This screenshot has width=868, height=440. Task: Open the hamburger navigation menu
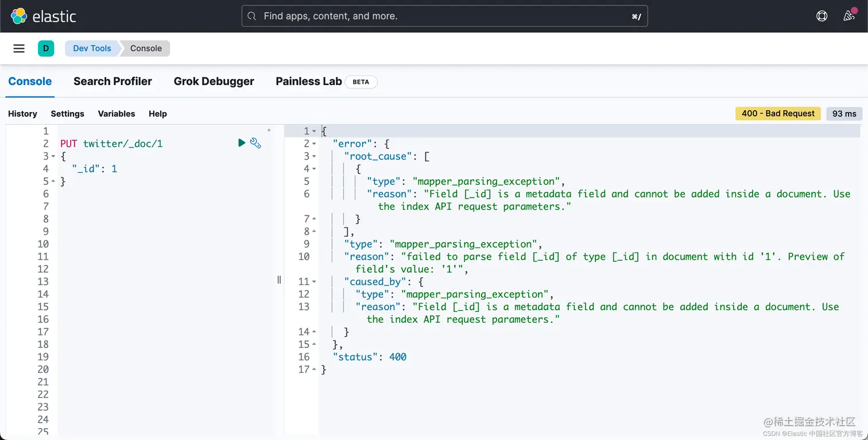pyautogui.click(x=19, y=48)
